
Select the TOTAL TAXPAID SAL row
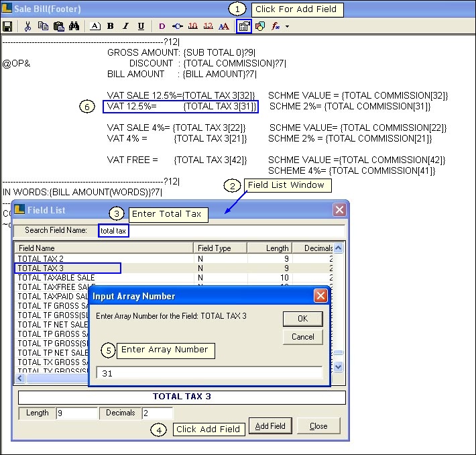(x=53, y=297)
